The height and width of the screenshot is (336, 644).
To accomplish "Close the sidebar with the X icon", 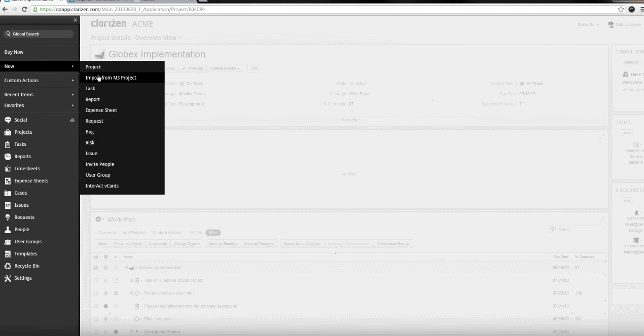I will coord(75,20).
